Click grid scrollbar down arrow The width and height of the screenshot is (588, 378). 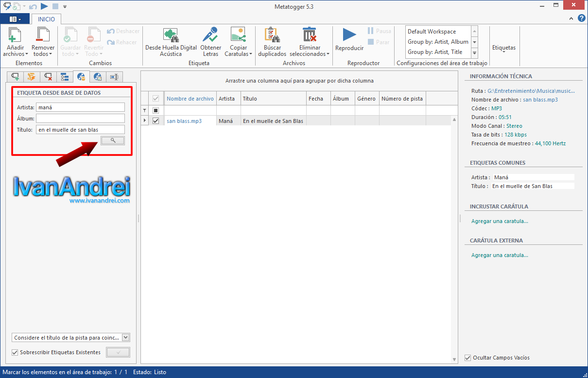coord(455,360)
